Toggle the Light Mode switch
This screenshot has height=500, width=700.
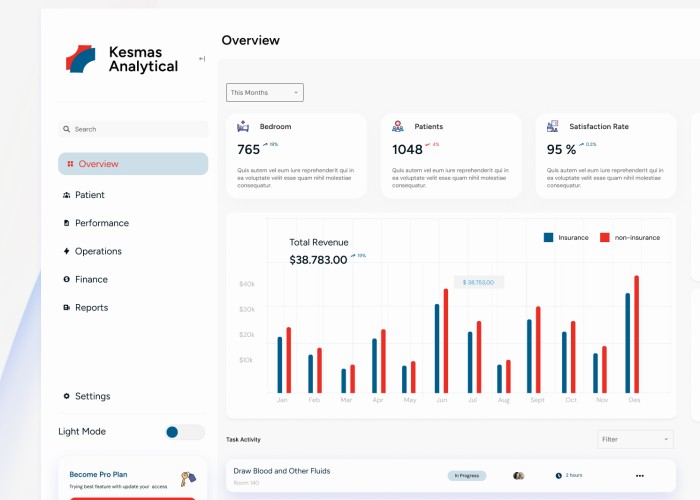[184, 432]
